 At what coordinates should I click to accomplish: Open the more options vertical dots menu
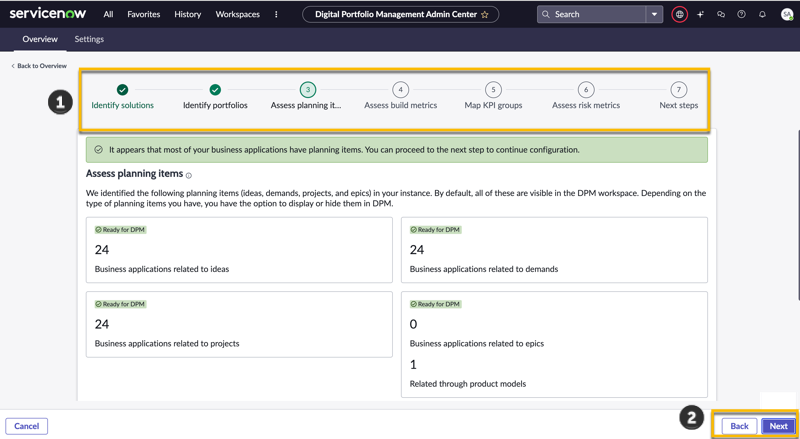pos(276,14)
